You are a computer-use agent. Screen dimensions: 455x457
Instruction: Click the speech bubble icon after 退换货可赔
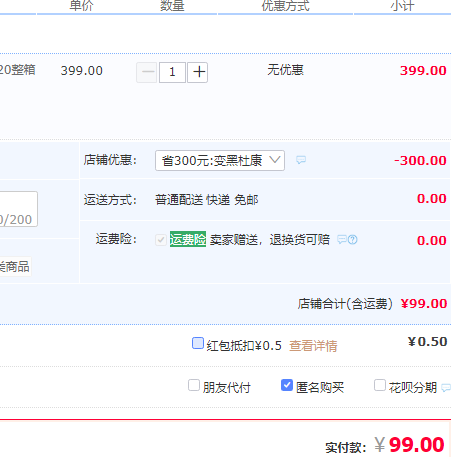point(342,240)
